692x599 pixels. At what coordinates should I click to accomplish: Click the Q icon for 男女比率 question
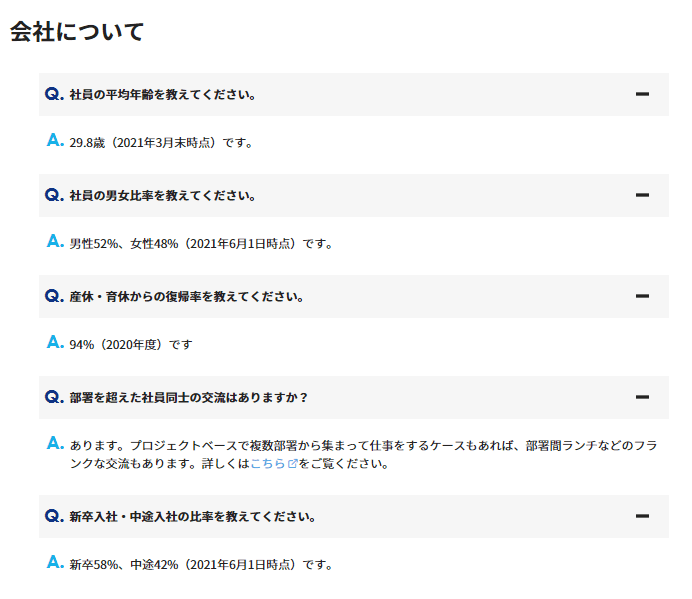(x=54, y=196)
